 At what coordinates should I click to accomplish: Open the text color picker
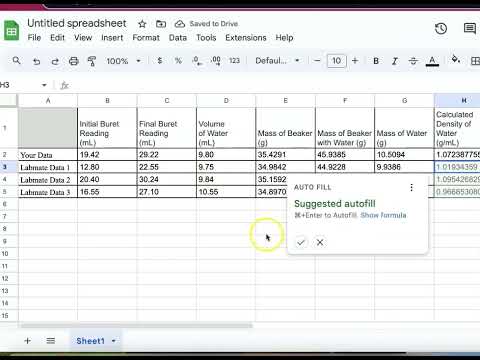(x=432, y=61)
